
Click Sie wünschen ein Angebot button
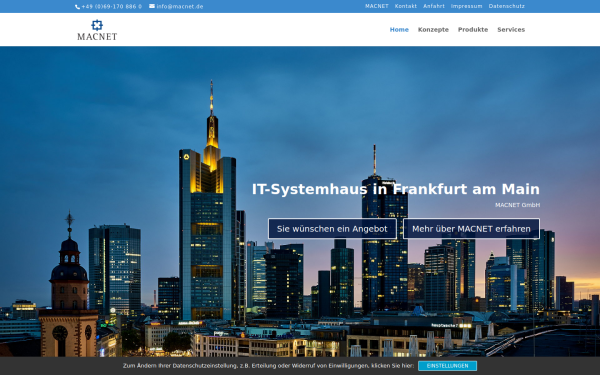click(x=332, y=229)
